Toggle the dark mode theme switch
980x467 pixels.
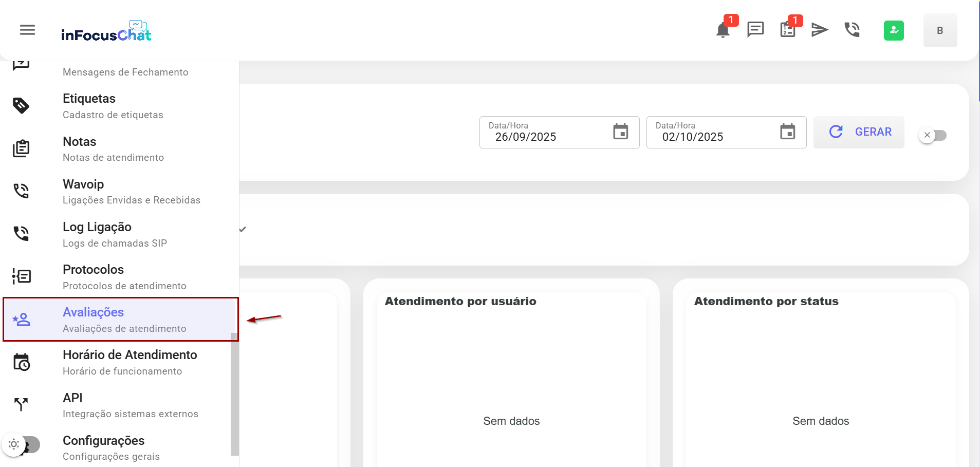22,444
